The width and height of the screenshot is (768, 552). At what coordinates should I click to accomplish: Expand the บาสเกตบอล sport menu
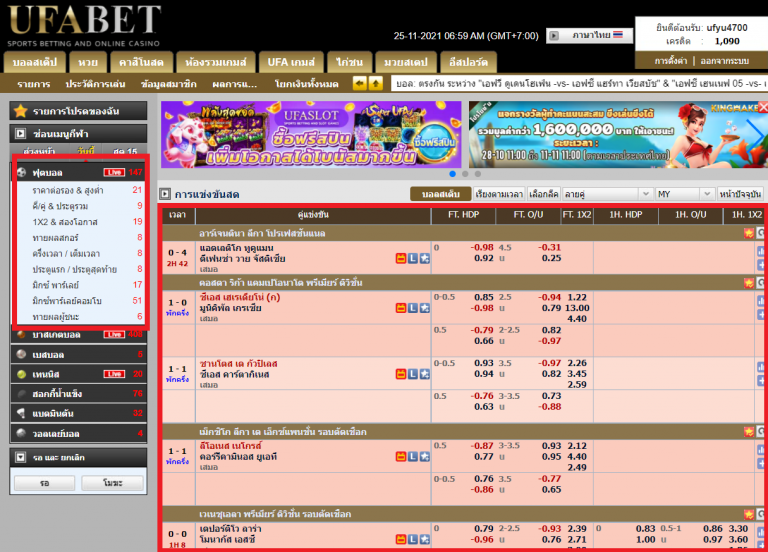tap(78, 335)
